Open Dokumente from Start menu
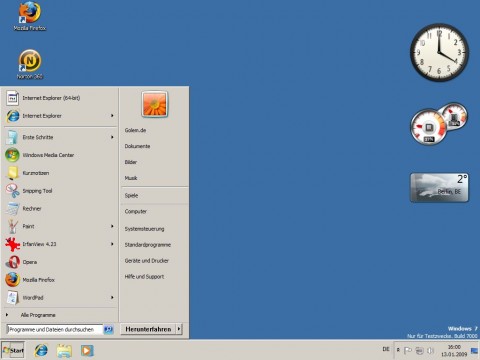Image resolution: width=480 pixels, height=360 pixels. pyautogui.click(x=137, y=146)
